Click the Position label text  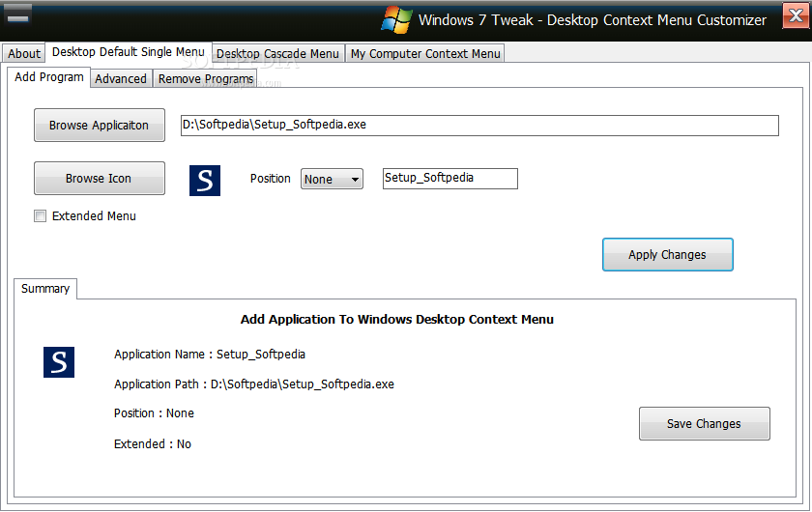271,179
